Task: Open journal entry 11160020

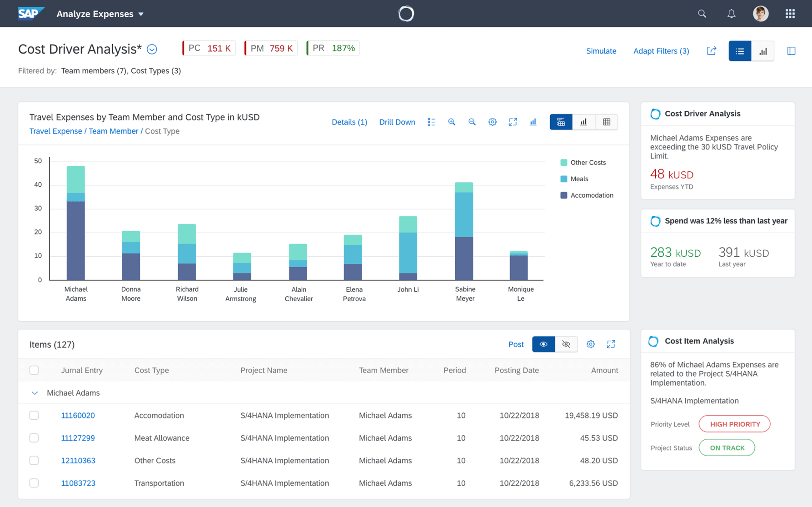Action: (78, 415)
